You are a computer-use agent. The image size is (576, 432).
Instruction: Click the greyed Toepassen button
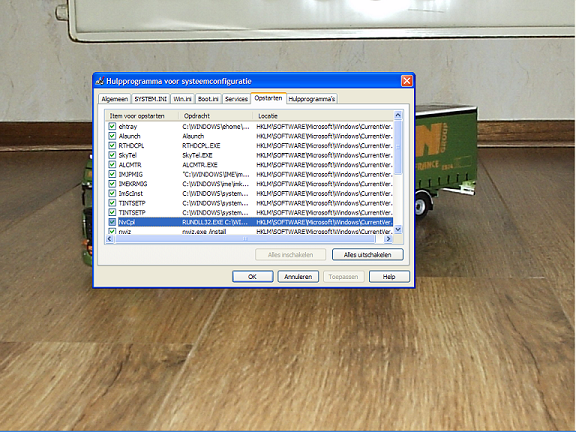[x=343, y=277]
